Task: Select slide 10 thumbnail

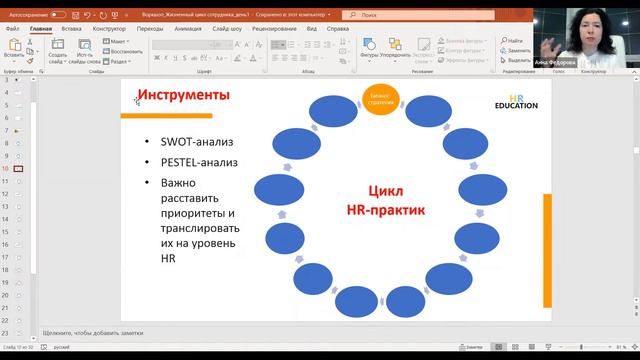Action: tap(18, 169)
